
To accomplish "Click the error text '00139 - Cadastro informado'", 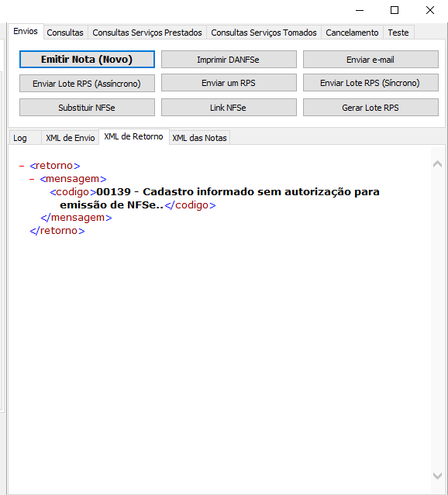I will [x=175, y=192].
